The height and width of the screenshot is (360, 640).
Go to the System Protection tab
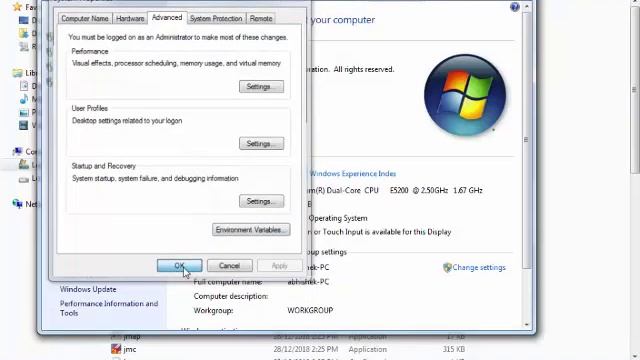point(216,18)
